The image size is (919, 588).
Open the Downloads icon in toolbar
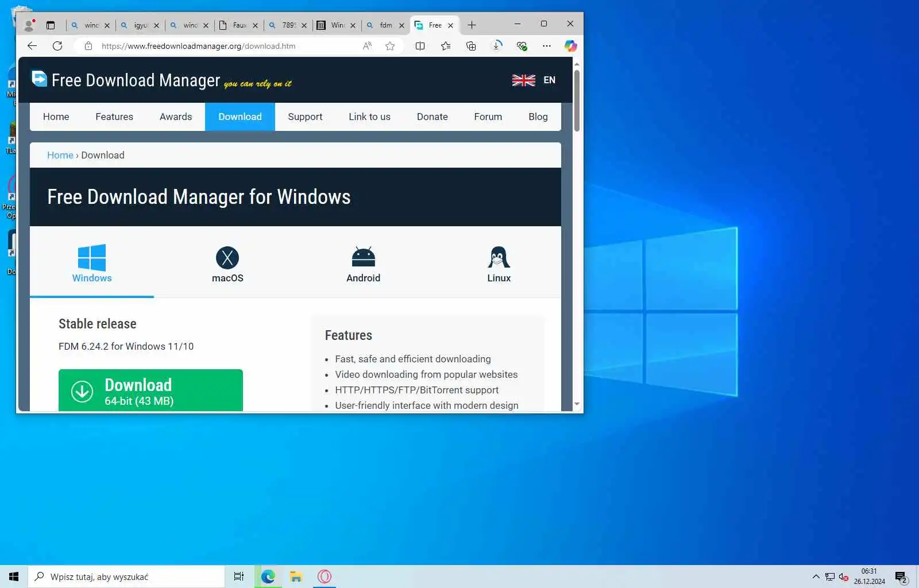pos(497,45)
